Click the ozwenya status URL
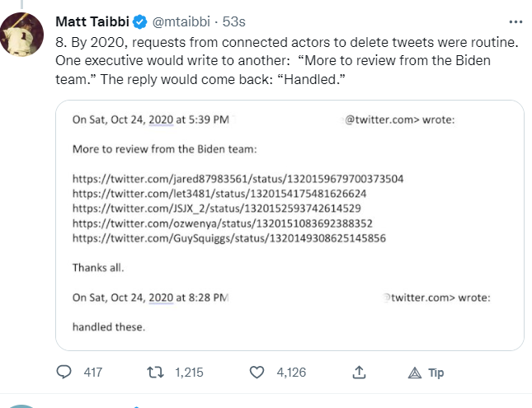 (x=223, y=223)
